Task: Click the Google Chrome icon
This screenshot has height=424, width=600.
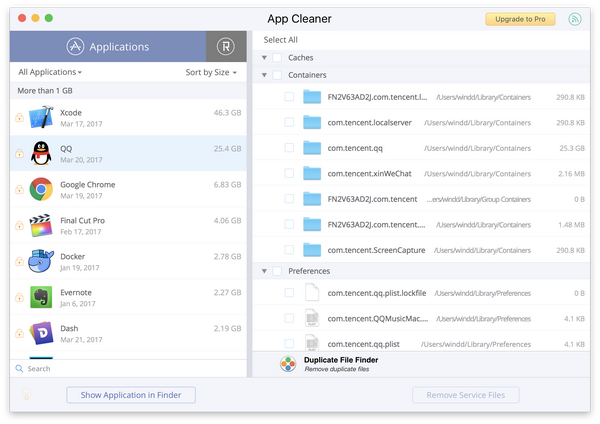Action: [x=41, y=189]
